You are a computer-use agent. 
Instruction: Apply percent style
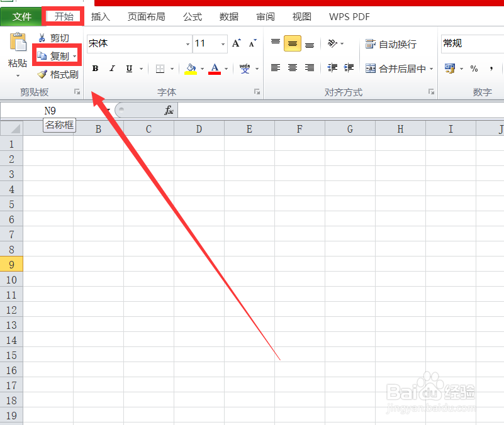click(x=474, y=69)
